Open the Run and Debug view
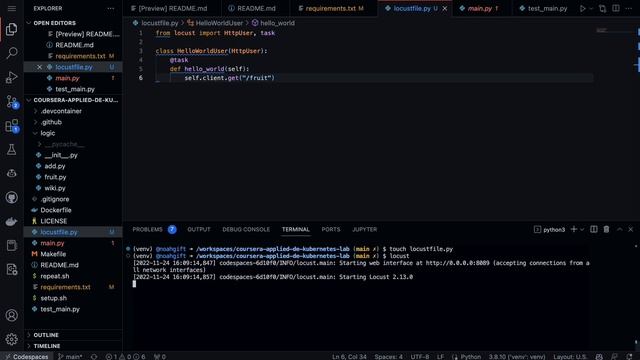Viewport: 640px width, 360px height. pos(11,77)
